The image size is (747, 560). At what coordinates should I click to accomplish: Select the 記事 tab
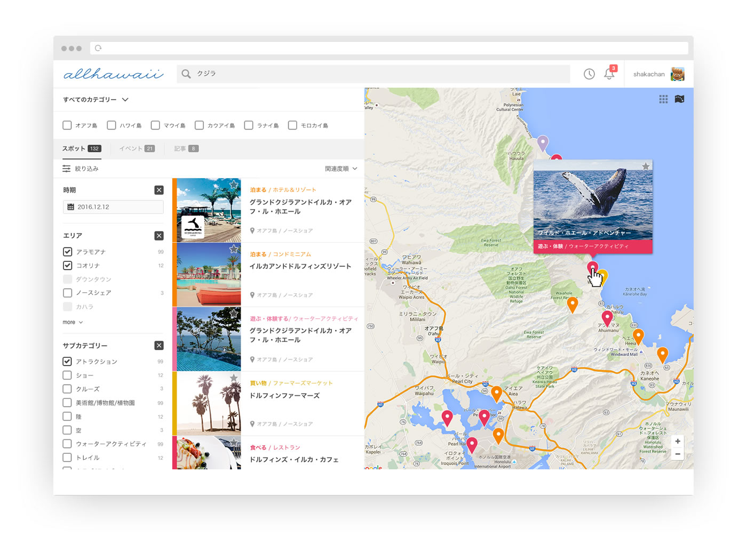click(186, 149)
